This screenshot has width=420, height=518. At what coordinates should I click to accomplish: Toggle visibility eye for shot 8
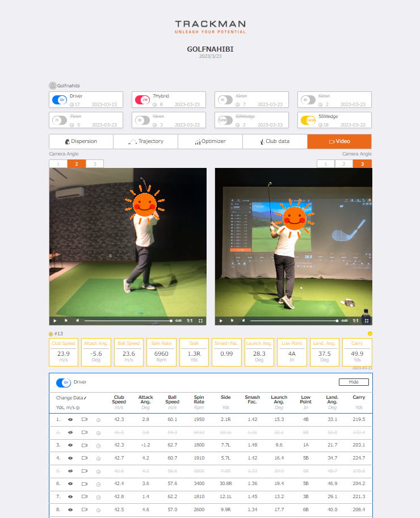pos(70,509)
